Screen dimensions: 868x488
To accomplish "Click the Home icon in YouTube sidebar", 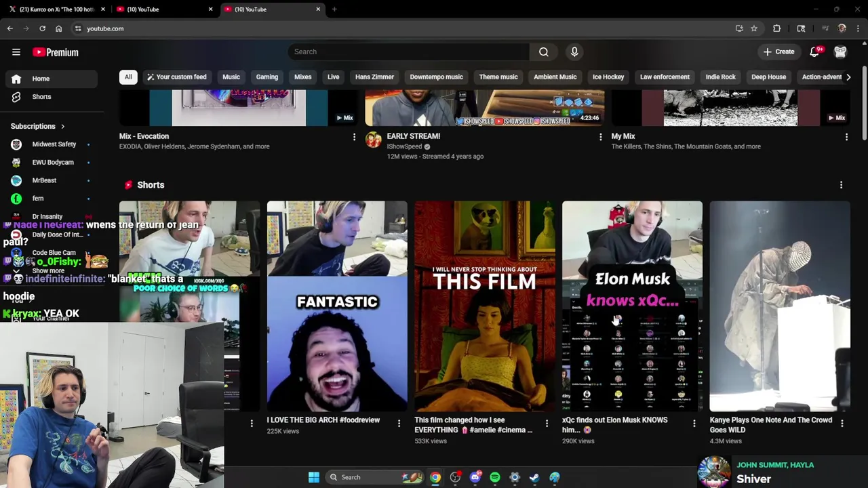I will coord(16,79).
